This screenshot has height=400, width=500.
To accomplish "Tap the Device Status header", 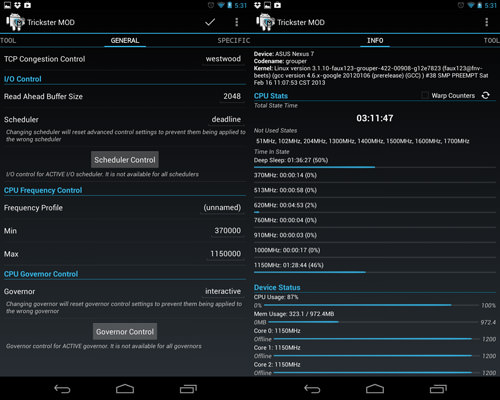I will 277,287.
